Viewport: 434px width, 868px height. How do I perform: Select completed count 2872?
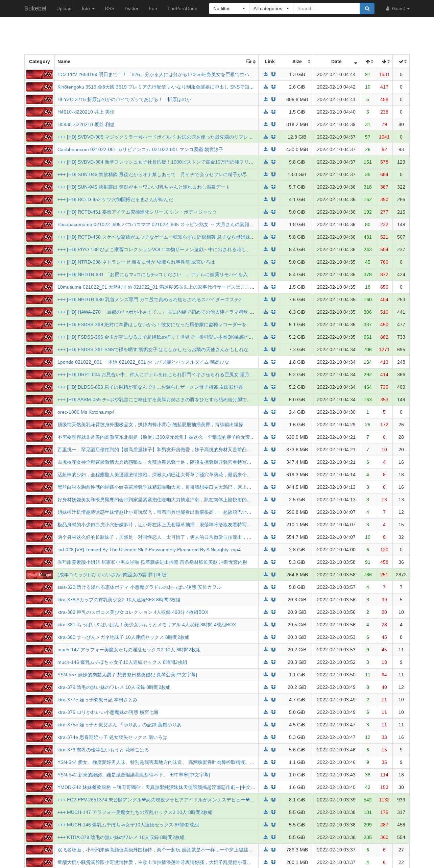401,575
